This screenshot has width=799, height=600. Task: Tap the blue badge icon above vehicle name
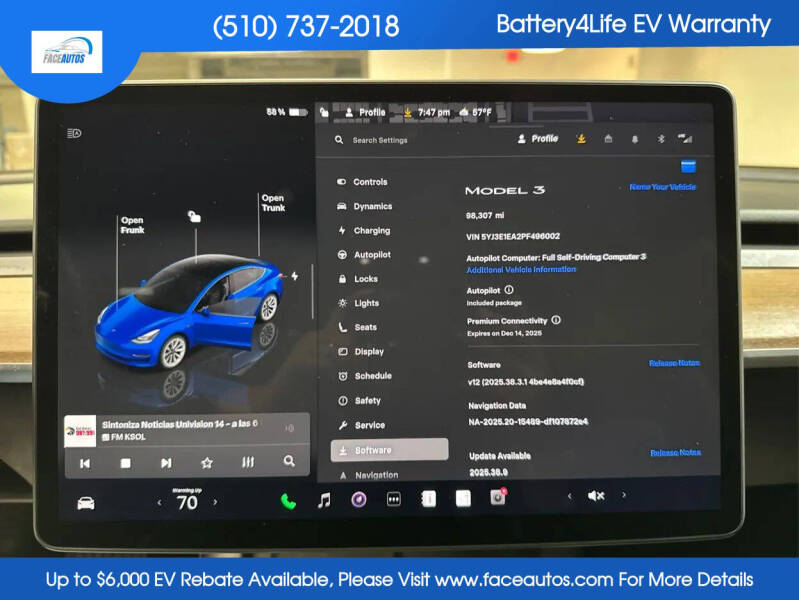(688, 166)
